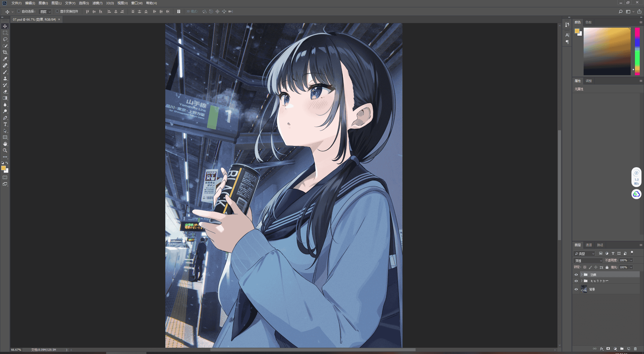Screen dimensions: 644x354
Task: Open the tool preset picker arrow
Action: (12, 12)
